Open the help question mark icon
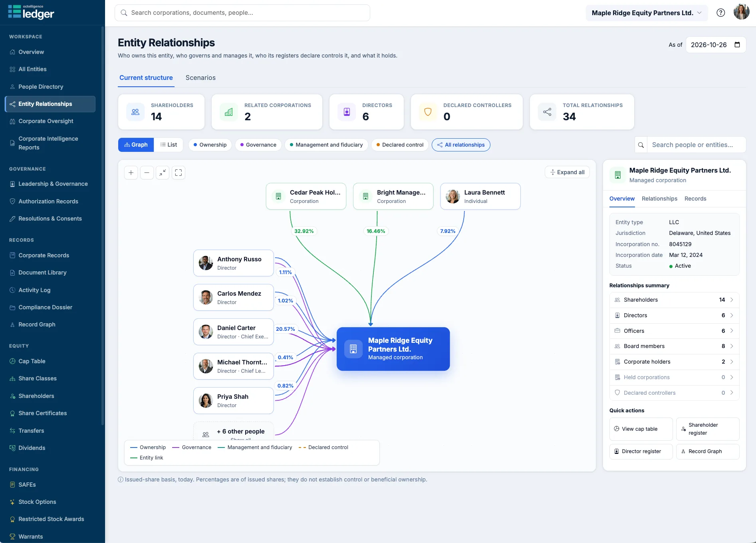The image size is (756, 543). 721,13
